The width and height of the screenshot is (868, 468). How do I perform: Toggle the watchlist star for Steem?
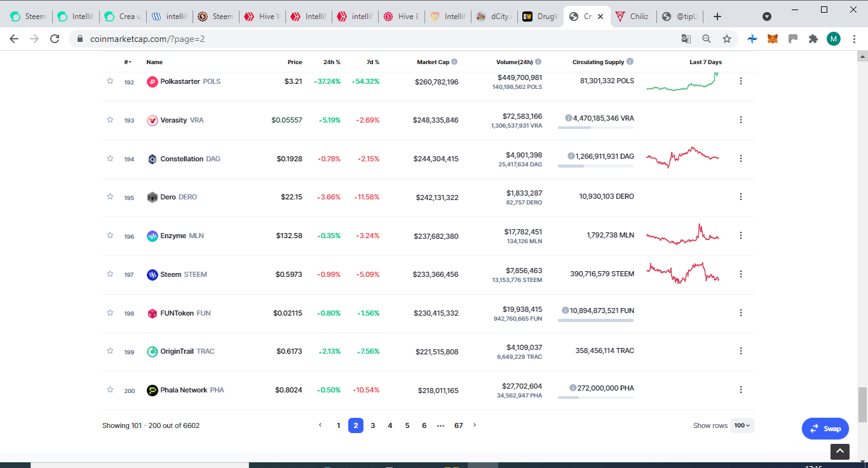click(x=110, y=274)
